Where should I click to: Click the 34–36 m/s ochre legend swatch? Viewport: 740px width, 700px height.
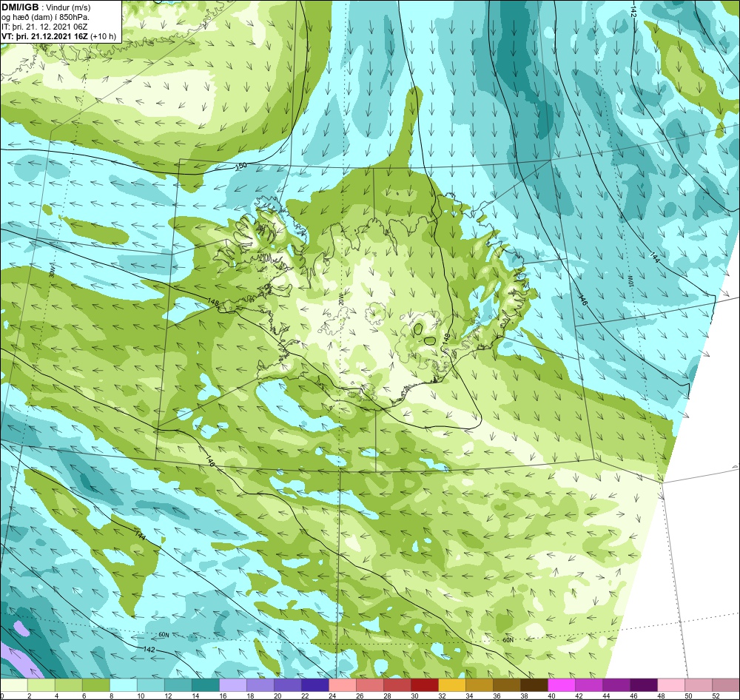(480, 685)
